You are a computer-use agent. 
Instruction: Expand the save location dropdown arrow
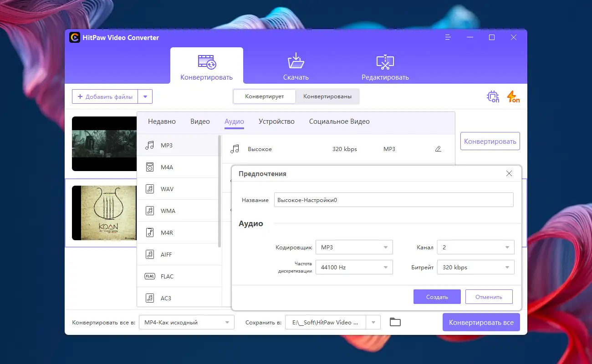373,323
